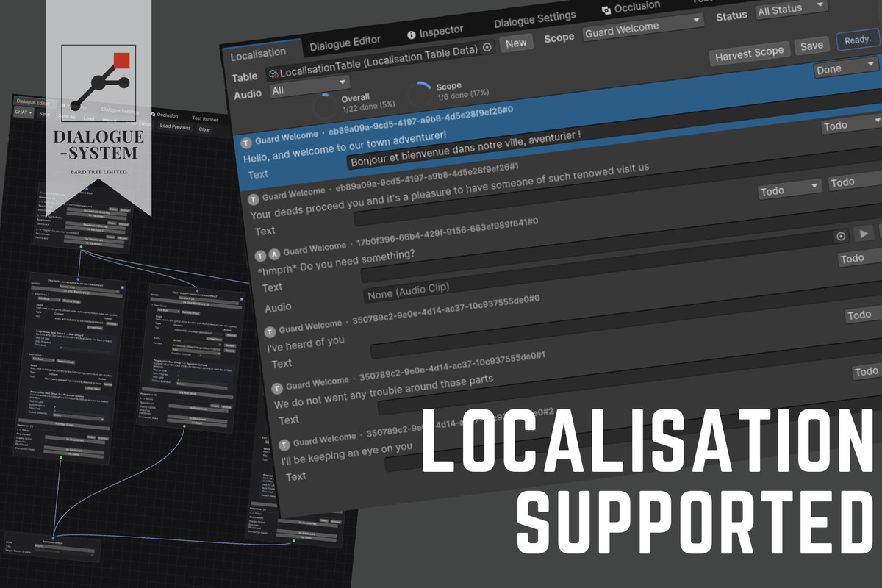Open object picker for LocalisationTable field
882x588 pixels.
click(487, 48)
